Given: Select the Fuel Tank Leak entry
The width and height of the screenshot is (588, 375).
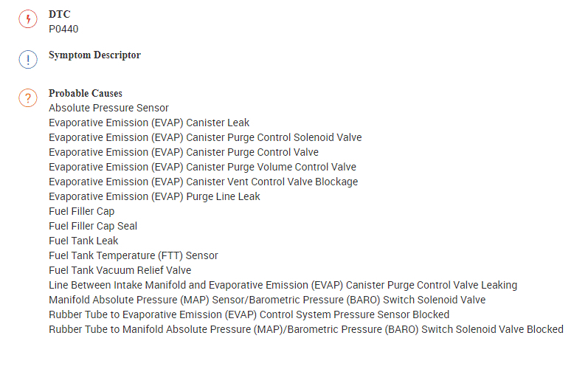Looking at the screenshot, I should pyautogui.click(x=83, y=241).
